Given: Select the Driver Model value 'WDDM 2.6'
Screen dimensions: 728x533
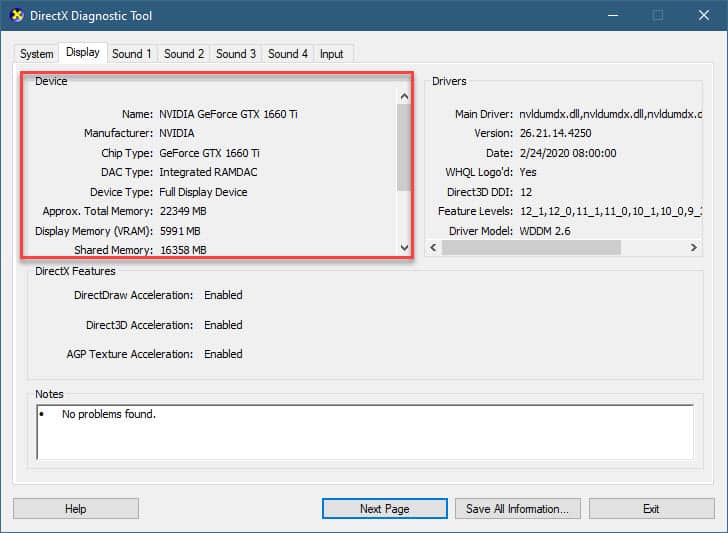Looking at the screenshot, I should [545, 231].
